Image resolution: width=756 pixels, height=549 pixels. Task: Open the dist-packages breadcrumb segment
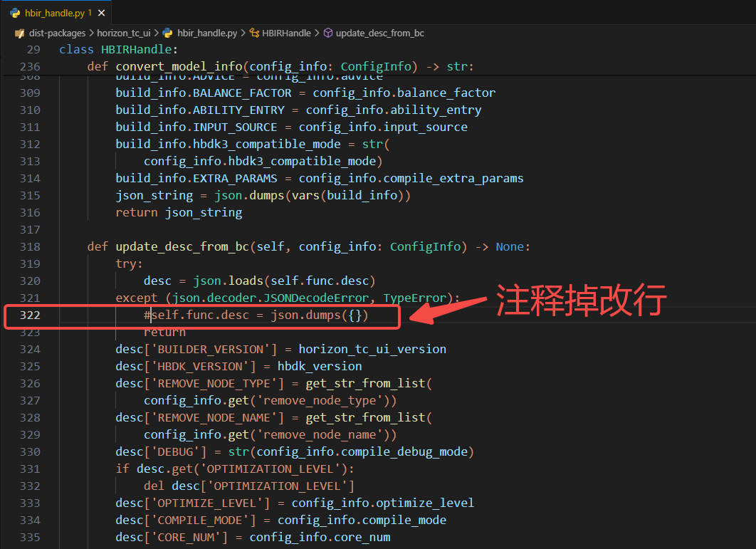[57, 33]
